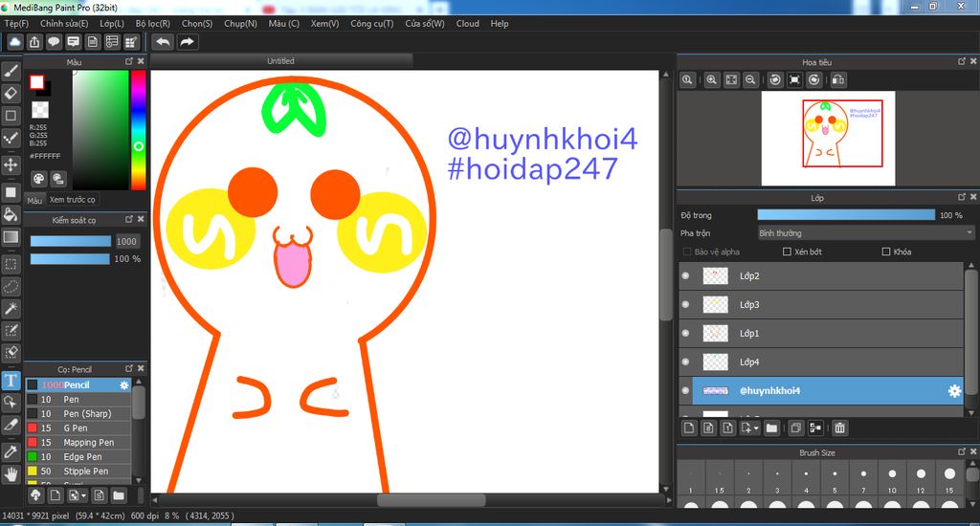This screenshot has height=526, width=980.
Task: Click the Navigator canvas thumbnail
Action: [828, 138]
